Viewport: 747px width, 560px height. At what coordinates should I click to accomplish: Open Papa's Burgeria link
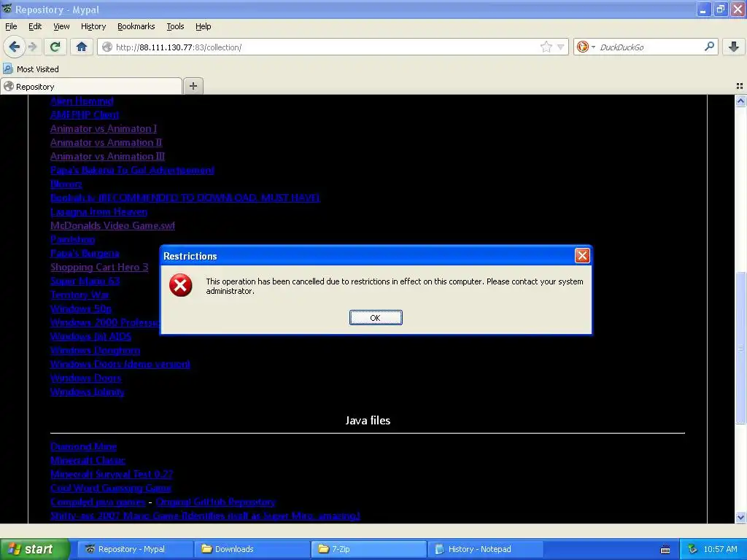click(85, 253)
